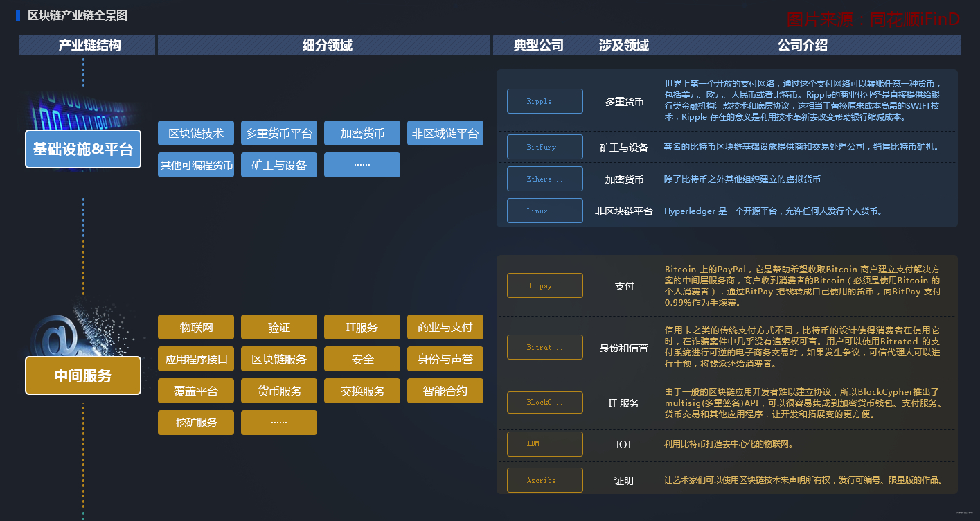980x521 pixels.
Task: Select the 应用程序接口 segment tag
Action: point(196,359)
